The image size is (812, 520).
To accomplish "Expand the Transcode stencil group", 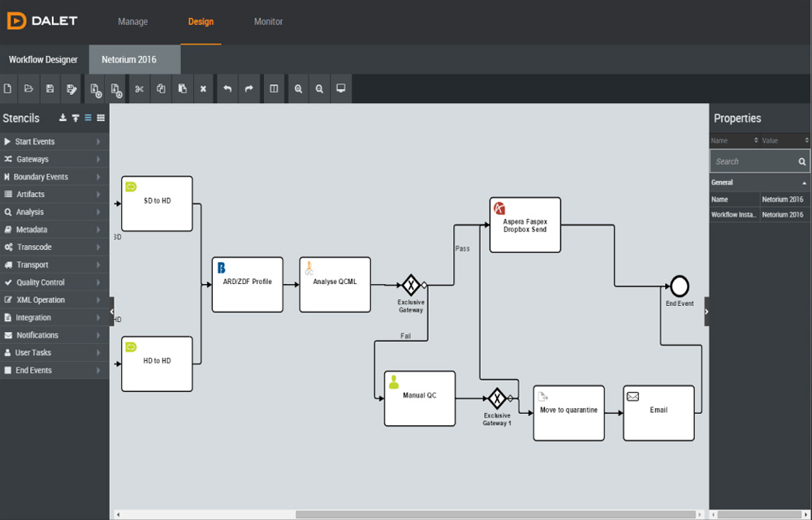I will [54, 247].
